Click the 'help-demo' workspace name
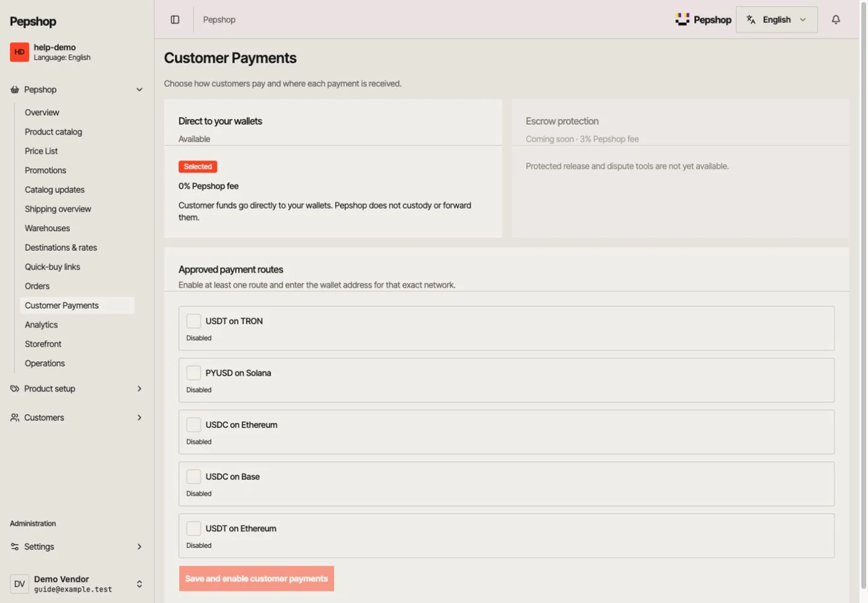The height and width of the screenshot is (603, 868). point(55,47)
